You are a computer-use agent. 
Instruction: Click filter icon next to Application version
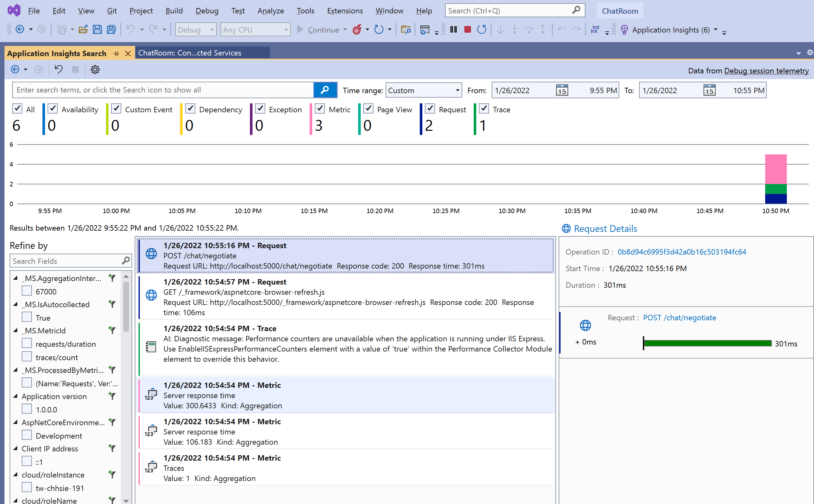point(112,396)
